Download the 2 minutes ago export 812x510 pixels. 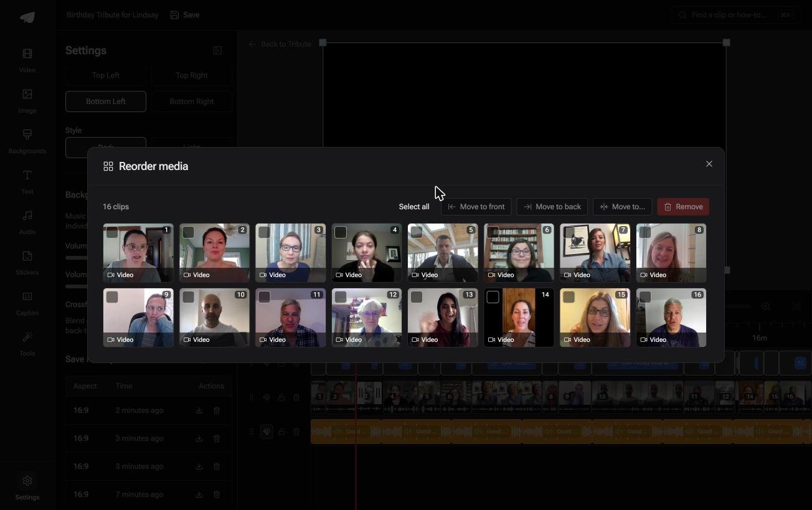pyautogui.click(x=199, y=410)
